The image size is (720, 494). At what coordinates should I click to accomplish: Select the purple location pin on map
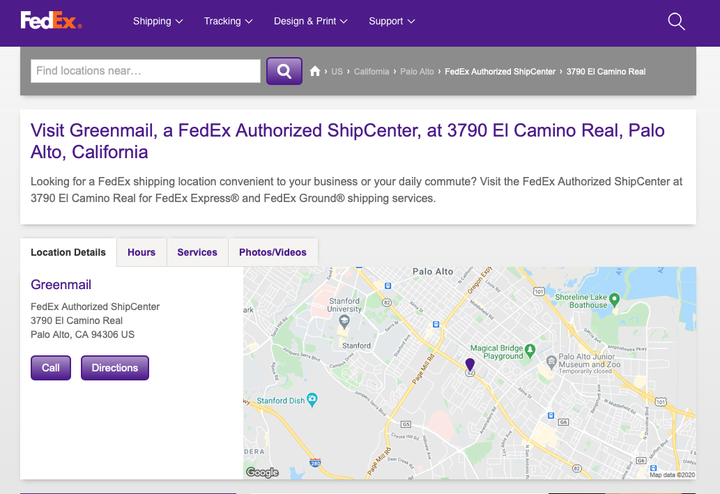coord(470,365)
